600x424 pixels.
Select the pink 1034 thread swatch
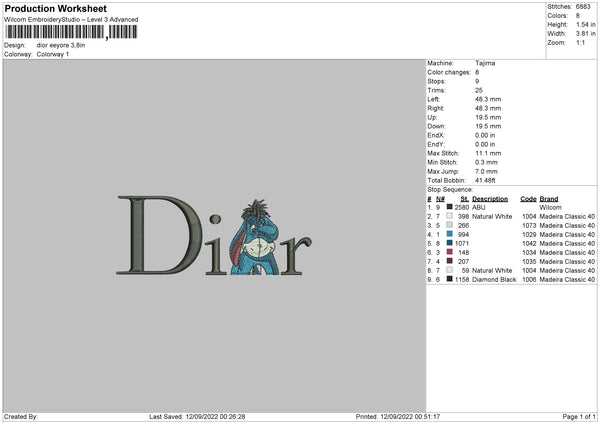450,252
